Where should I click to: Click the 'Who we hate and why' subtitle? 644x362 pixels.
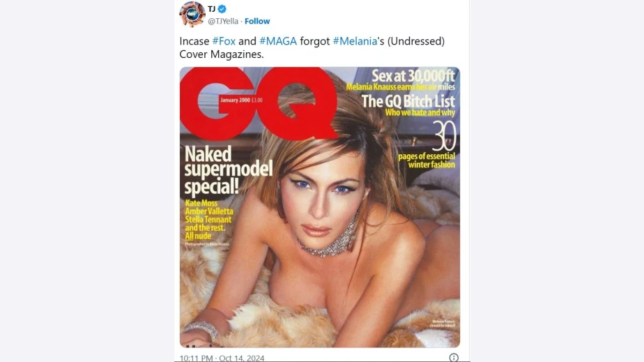[420, 112]
